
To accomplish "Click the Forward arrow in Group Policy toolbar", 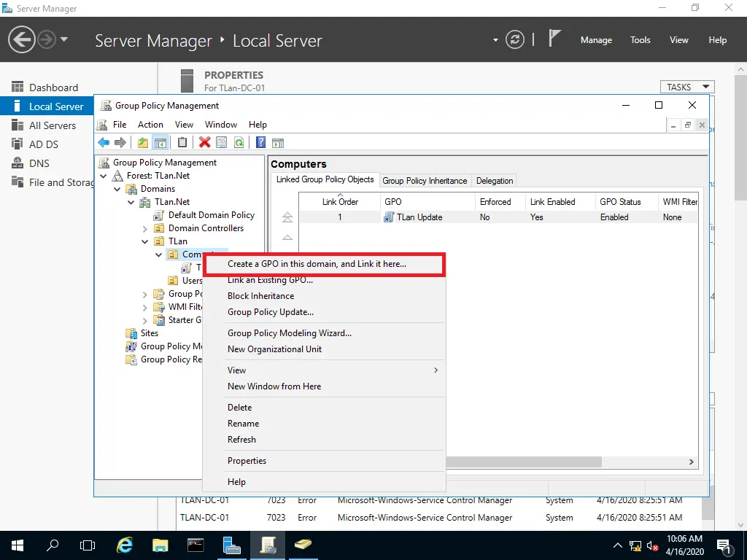I will 120,142.
